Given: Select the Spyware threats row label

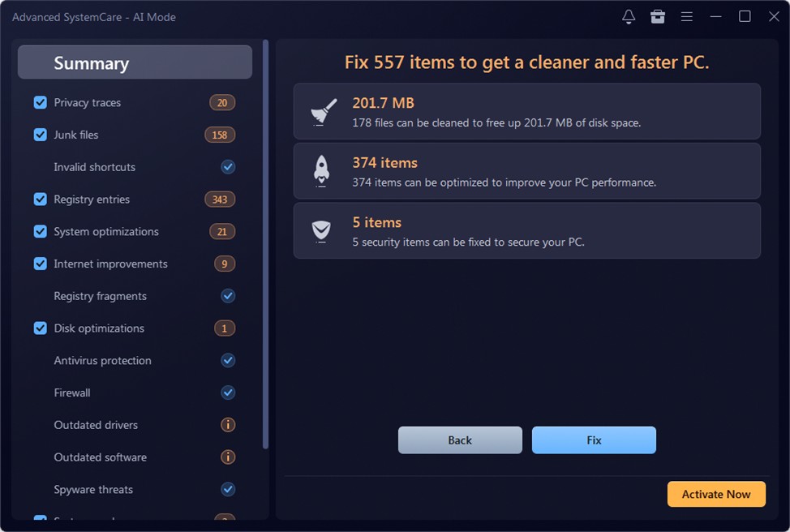Looking at the screenshot, I should point(94,490).
